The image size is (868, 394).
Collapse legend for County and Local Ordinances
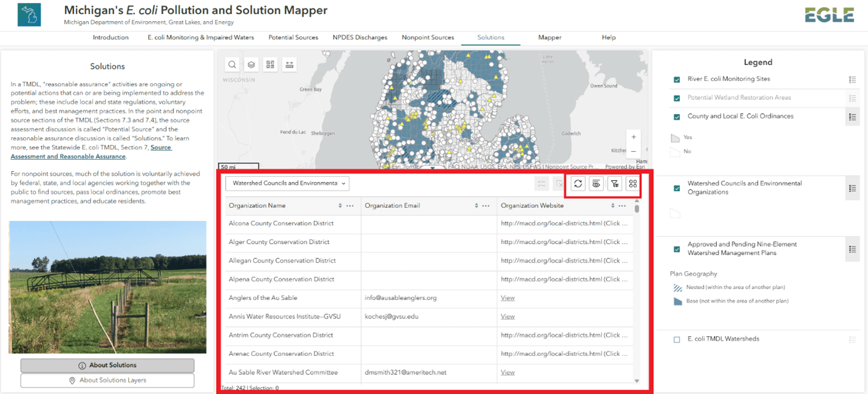[x=852, y=117]
